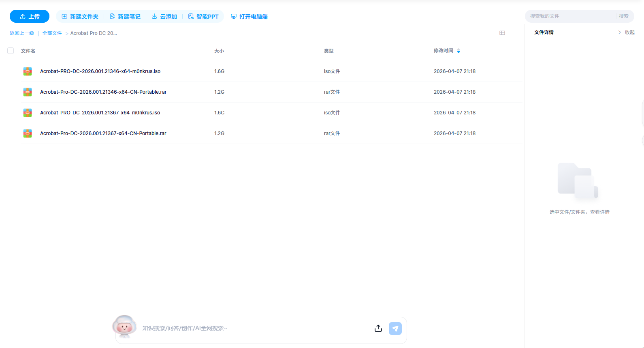Go back via 返回上一级 link

(22, 33)
